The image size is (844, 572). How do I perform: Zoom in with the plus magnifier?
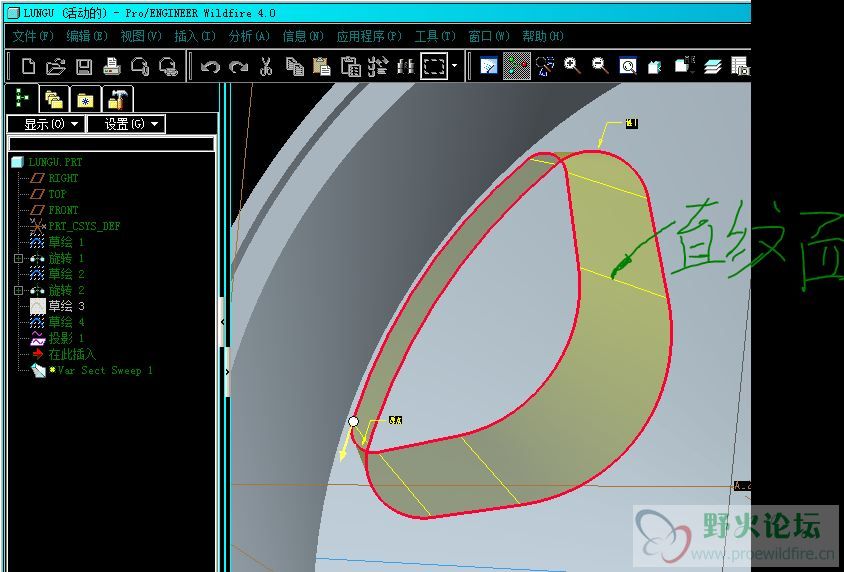572,66
